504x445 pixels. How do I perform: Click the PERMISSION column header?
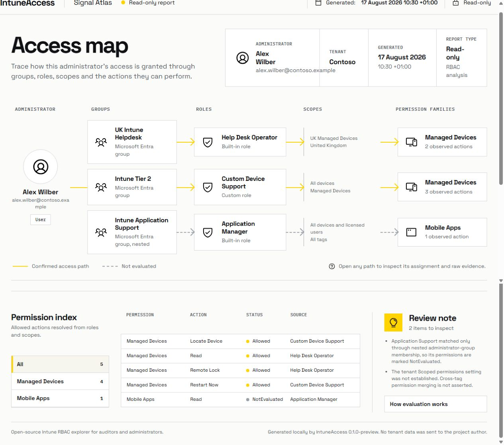(140, 315)
